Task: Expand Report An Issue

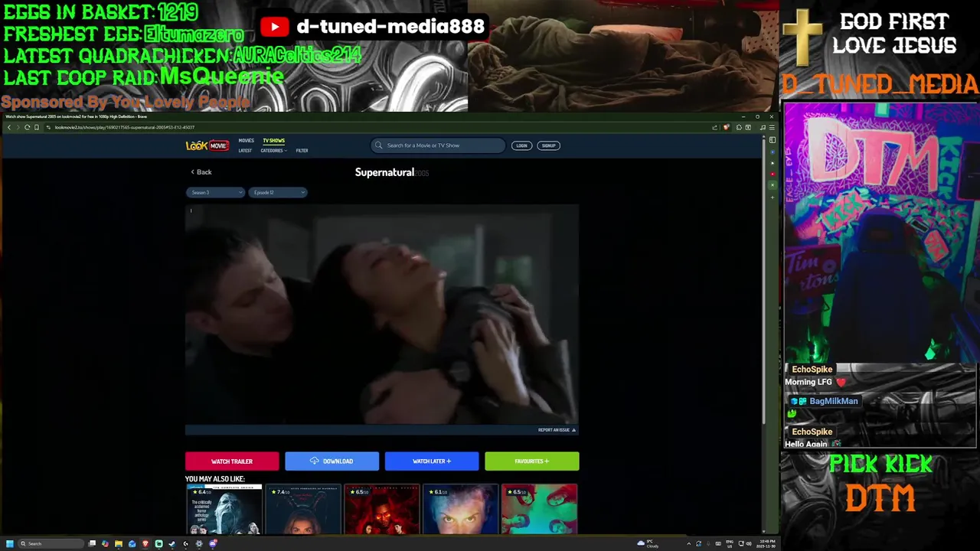Action: click(x=557, y=430)
